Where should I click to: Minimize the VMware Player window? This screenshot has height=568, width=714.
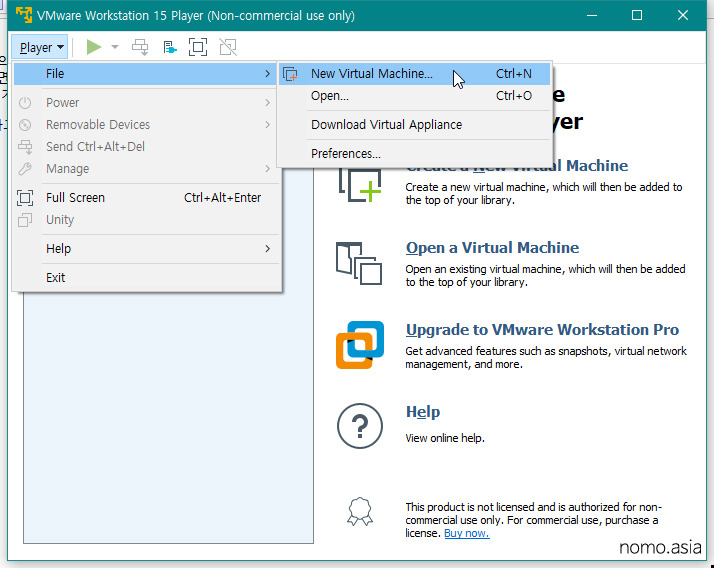[592, 15]
